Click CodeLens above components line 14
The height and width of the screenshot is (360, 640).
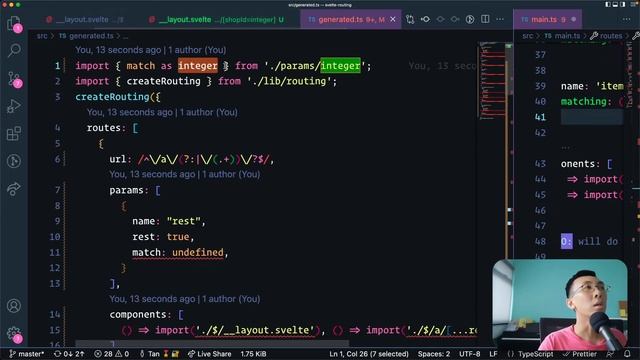click(x=184, y=299)
